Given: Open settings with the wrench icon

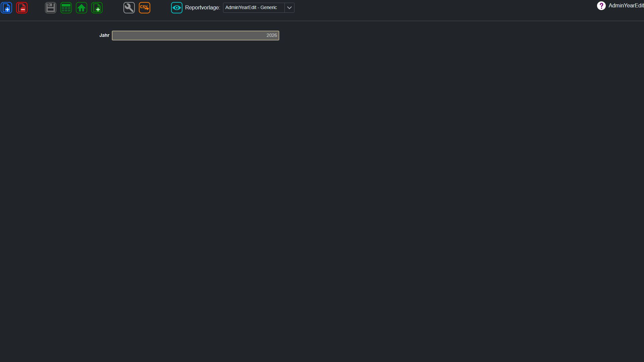Looking at the screenshot, I should tap(129, 8).
